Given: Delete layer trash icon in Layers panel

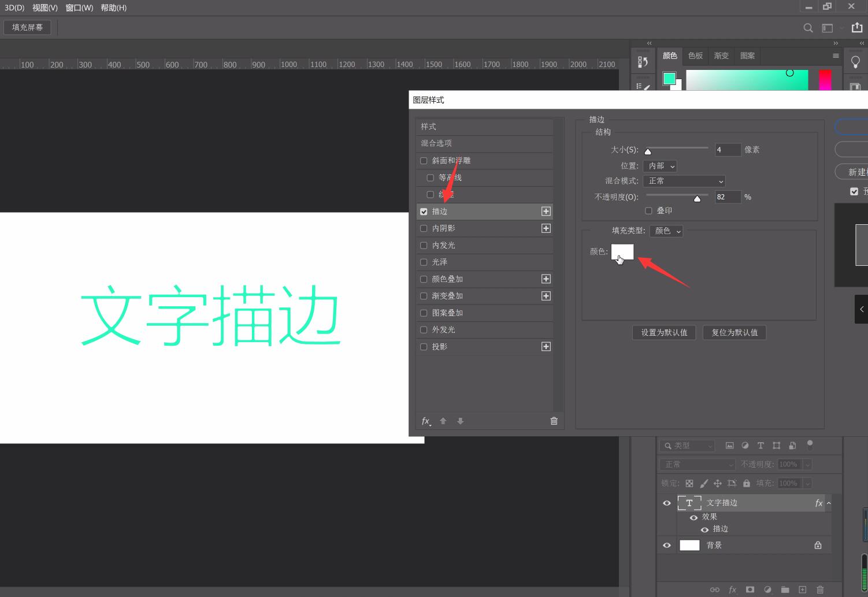Looking at the screenshot, I should coord(820,589).
